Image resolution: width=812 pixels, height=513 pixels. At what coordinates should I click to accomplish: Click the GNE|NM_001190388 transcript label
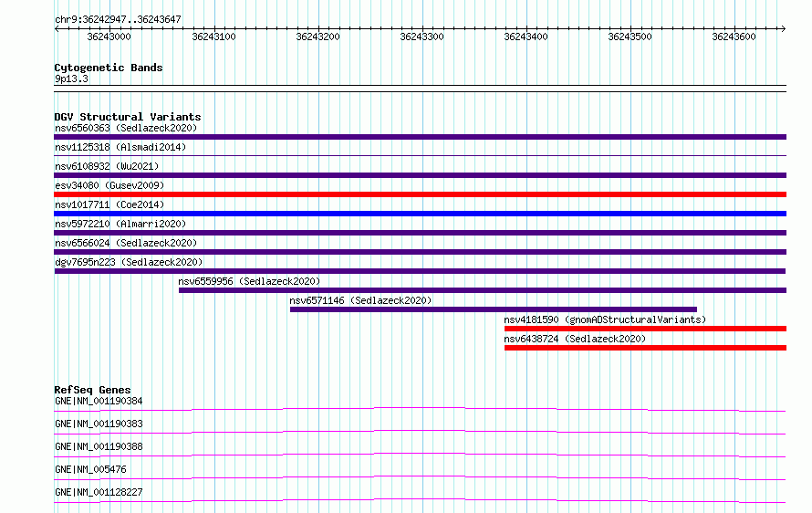coord(99,446)
